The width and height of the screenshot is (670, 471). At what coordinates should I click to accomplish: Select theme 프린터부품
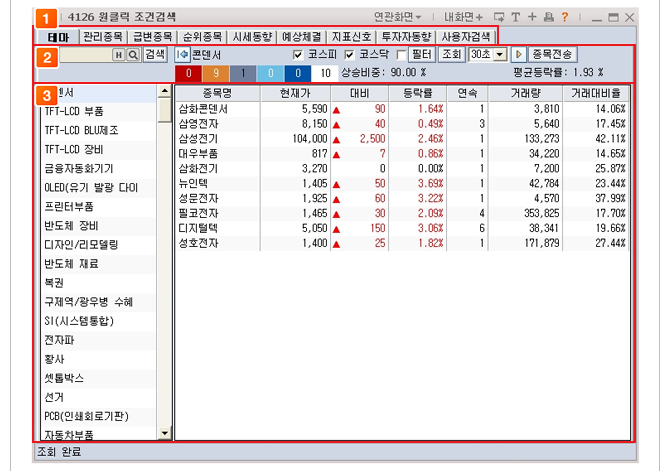click(x=98, y=207)
